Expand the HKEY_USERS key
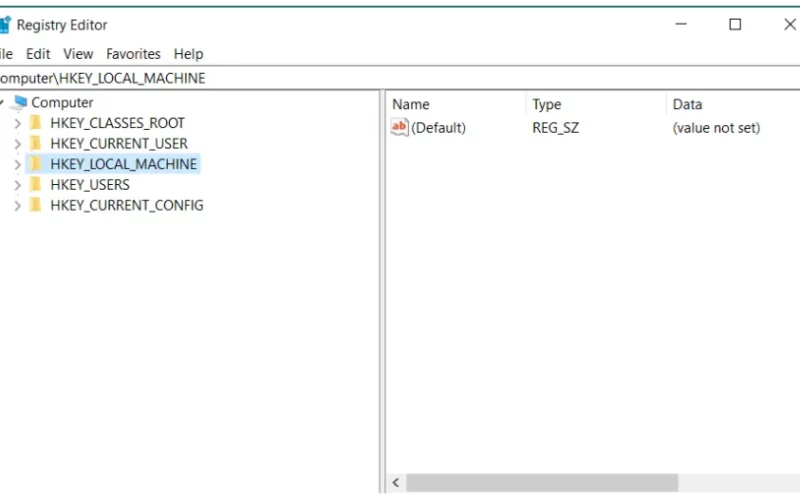 [x=17, y=185]
